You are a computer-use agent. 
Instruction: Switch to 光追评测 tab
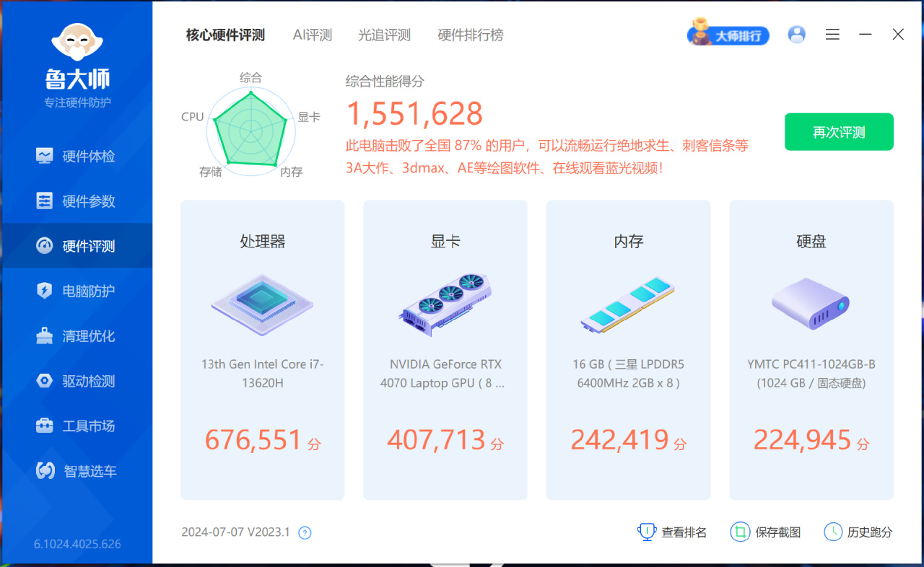pyautogui.click(x=384, y=35)
